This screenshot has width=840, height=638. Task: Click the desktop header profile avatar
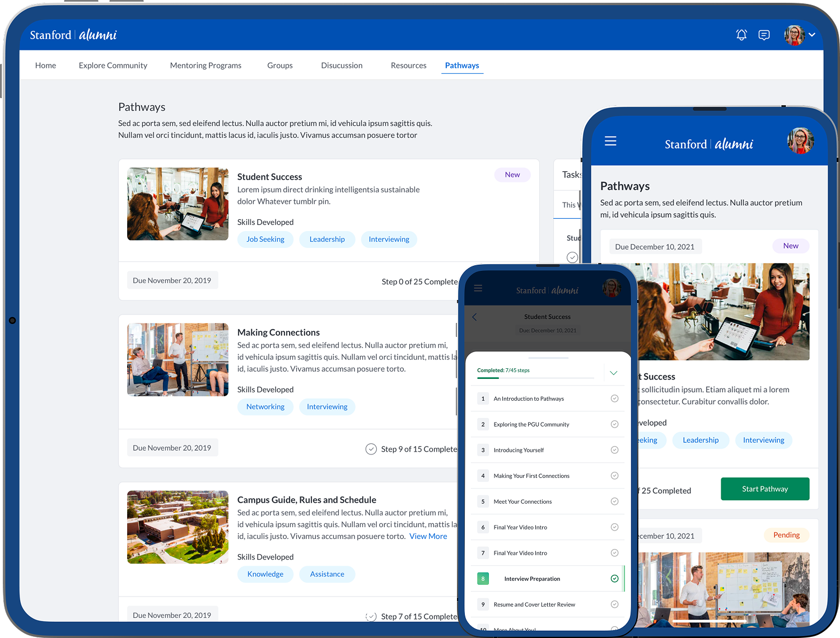click(x=794, y=35)
